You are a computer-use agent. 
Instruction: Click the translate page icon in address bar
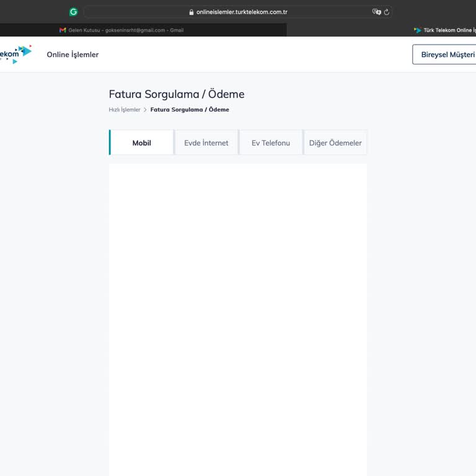[x=376, y=12]
